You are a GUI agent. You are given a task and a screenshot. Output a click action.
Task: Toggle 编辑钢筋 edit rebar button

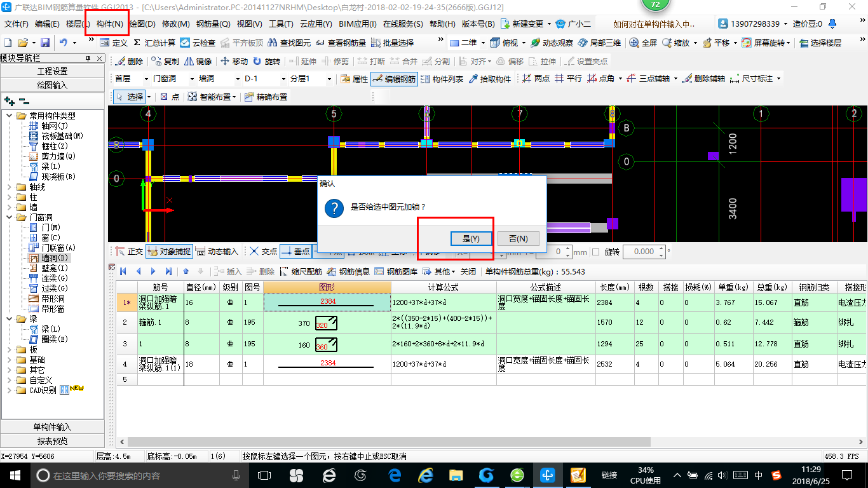click(x=394, y=79)
